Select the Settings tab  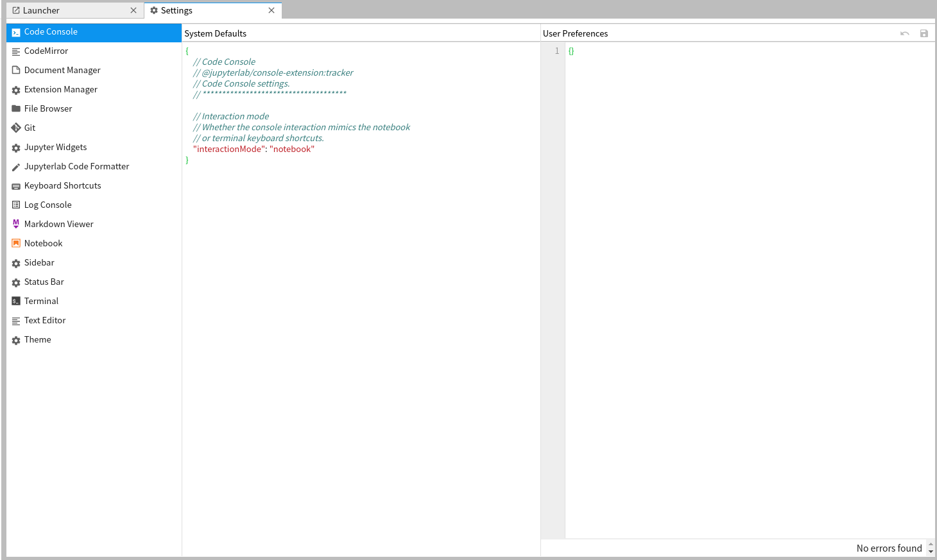point(213,10)
